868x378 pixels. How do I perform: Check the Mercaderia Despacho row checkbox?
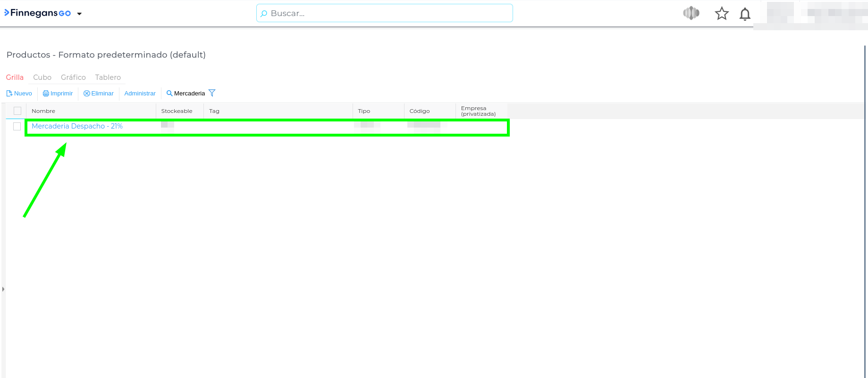pos(17,126)
